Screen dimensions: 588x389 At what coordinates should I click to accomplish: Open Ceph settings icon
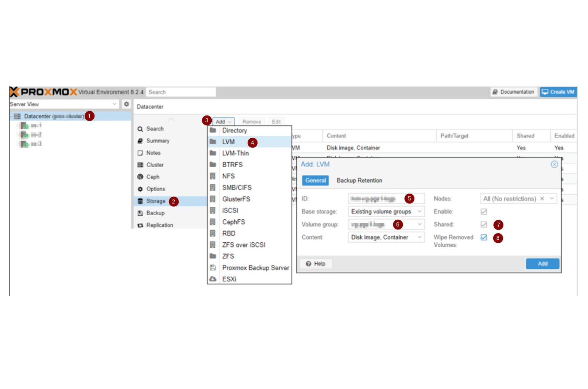coord(140,177)
